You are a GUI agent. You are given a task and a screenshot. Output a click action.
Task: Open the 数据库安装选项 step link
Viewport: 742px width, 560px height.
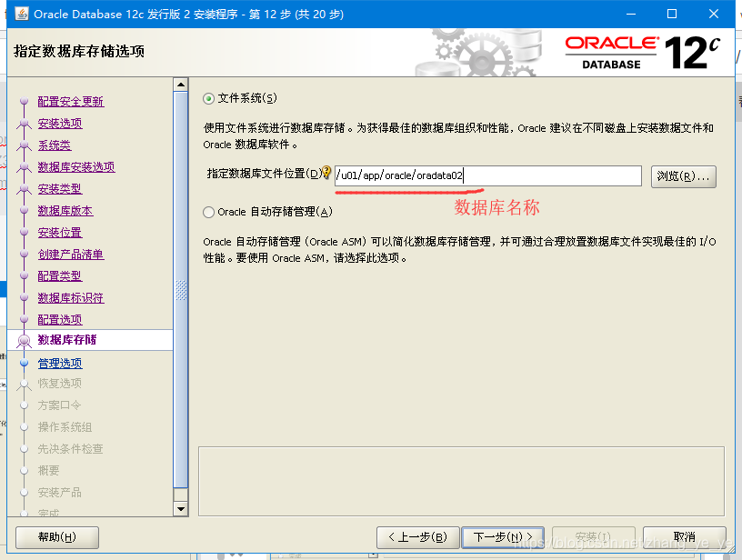pos(76,166)
